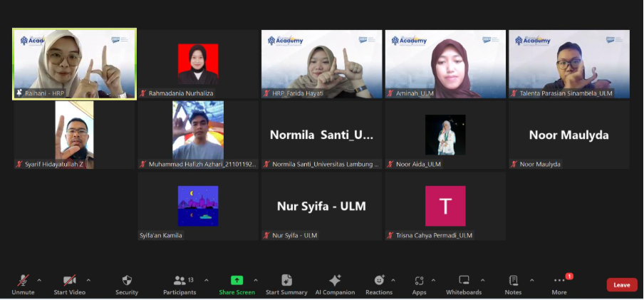Select Noor Aida_ULM profile picture tile
Screen dimensions: 644x300
[x=445, y=135]
